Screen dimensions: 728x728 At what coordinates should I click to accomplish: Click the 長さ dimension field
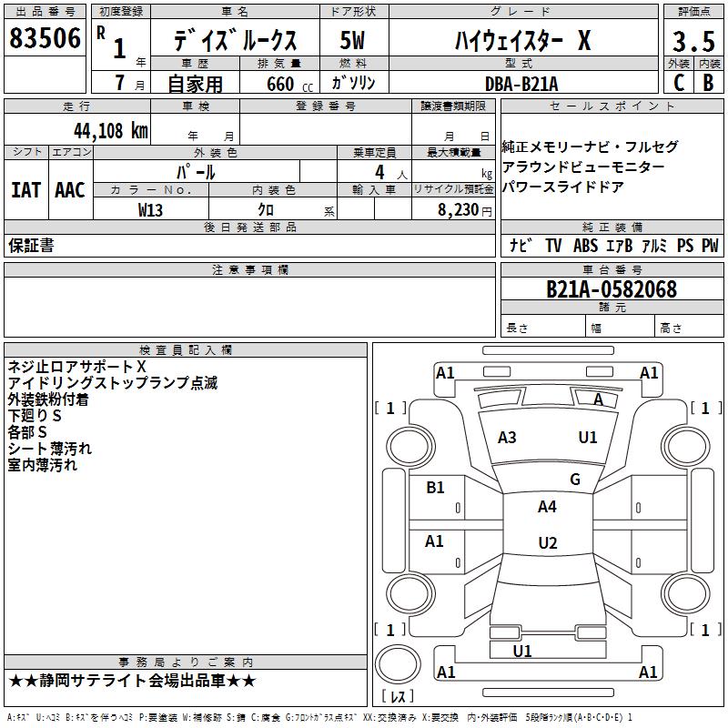point(542,326)
